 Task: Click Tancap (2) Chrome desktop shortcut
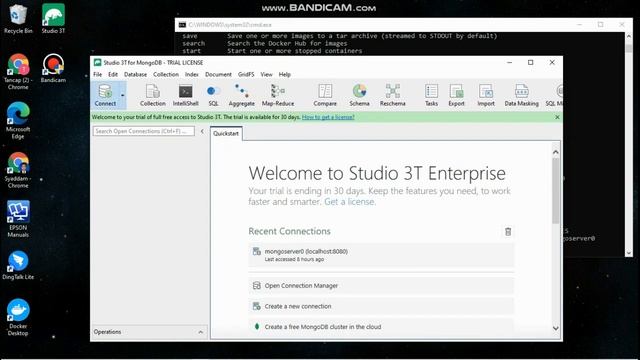18,72
